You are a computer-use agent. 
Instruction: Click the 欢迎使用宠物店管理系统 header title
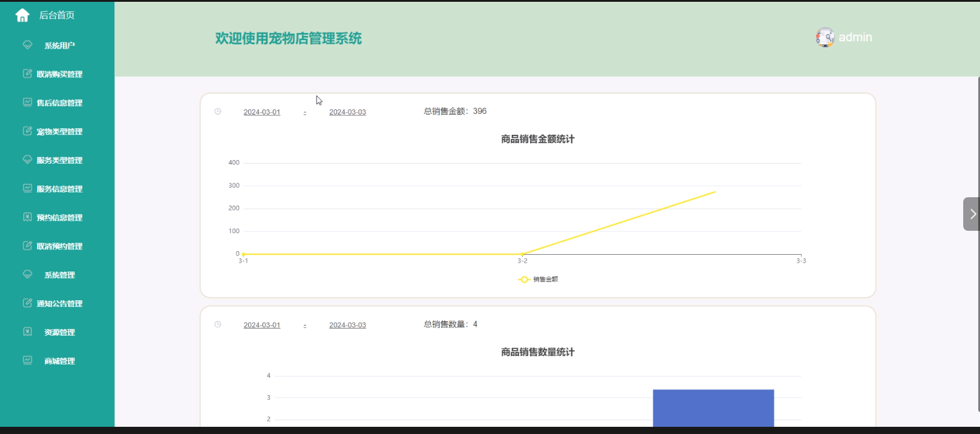pyautogui.click(x=288, y=38)
